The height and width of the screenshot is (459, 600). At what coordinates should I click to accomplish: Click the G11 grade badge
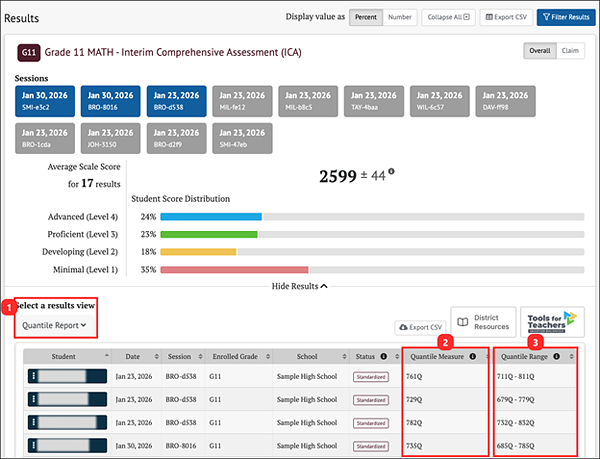coord(29,52)
